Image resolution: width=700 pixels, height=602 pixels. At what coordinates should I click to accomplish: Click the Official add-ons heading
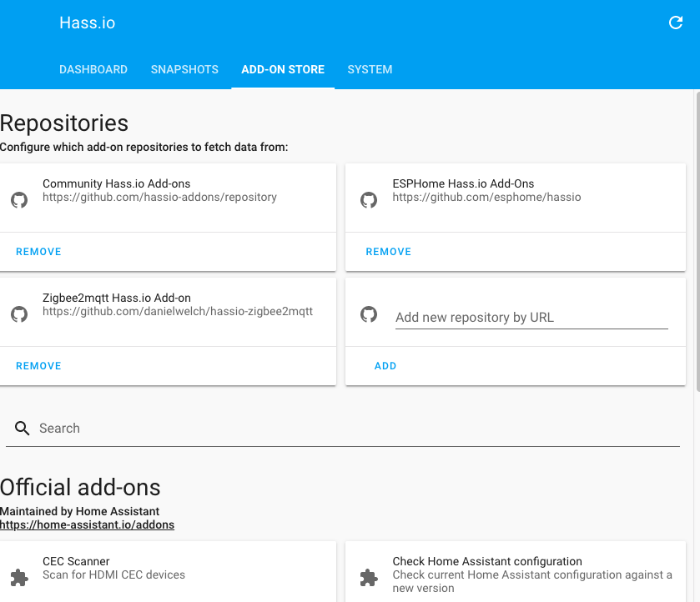[x=80, y=487]
